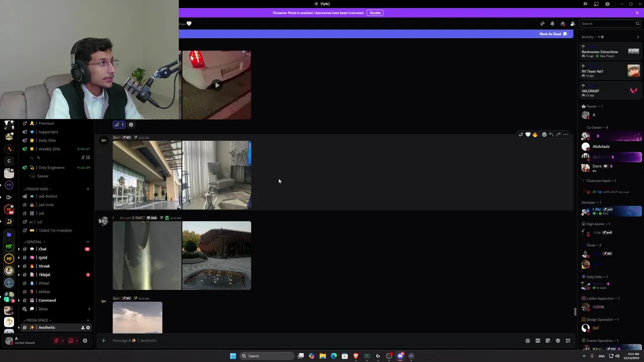The image size is (644, 362).
Task: Open fountain courtyard photo thumbnail
Action: [x=216, y=255]
